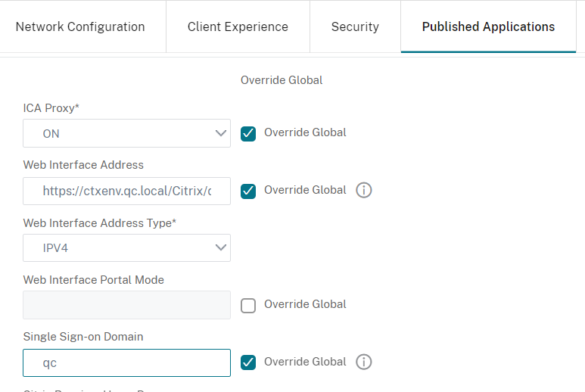The width and height of the screenshot is (585, 392).
Task: Click the info icon beside Web Interface Address
Action: coord(363,191)
